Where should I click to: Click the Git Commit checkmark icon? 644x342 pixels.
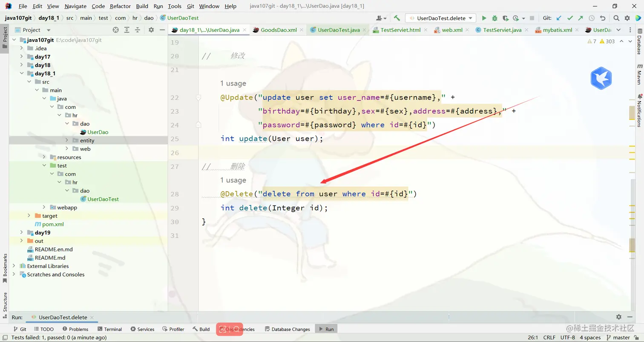coord(570,18)
